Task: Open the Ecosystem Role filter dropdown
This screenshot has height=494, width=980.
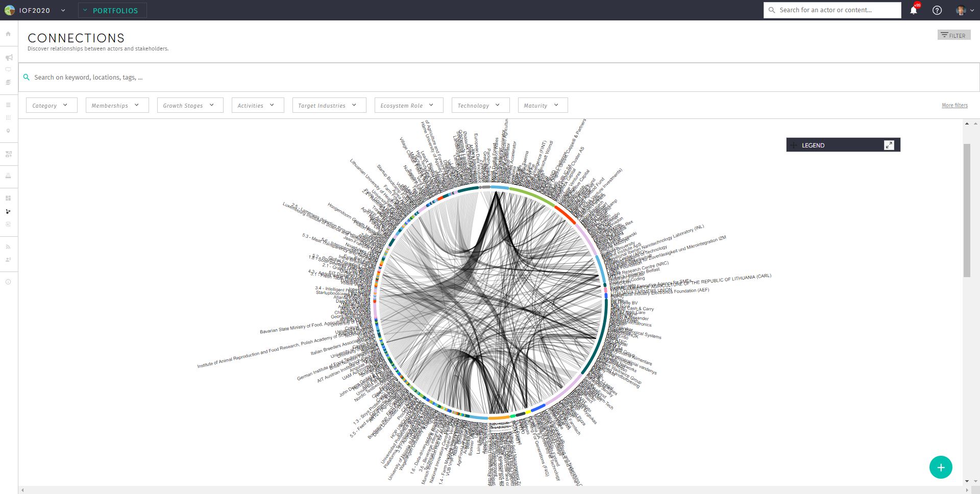Action: coord(409,105)
